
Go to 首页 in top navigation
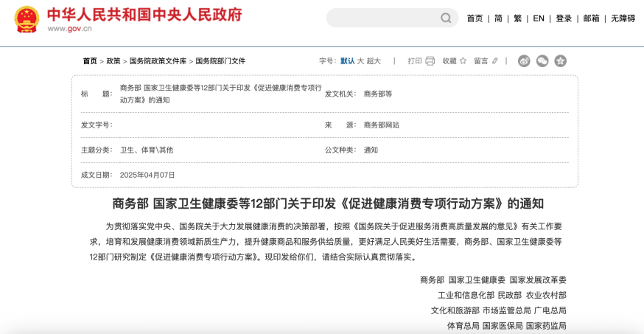tap(475, 18)
